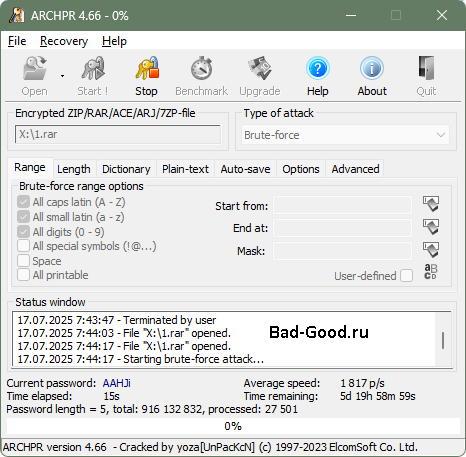This screenshot has height=457, width=466.
Task: Click the About info icon
Action: tap(372, 68)
